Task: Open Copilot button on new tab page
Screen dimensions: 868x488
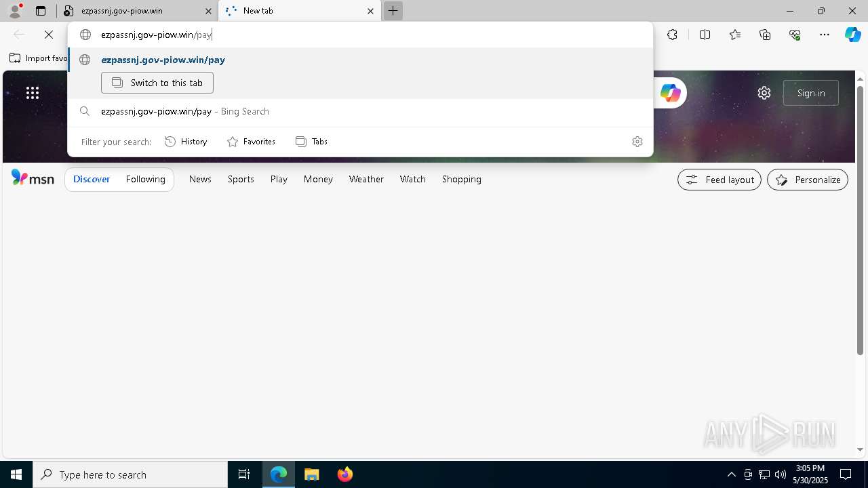Action: pyautogui.click(x=671, y=93)
